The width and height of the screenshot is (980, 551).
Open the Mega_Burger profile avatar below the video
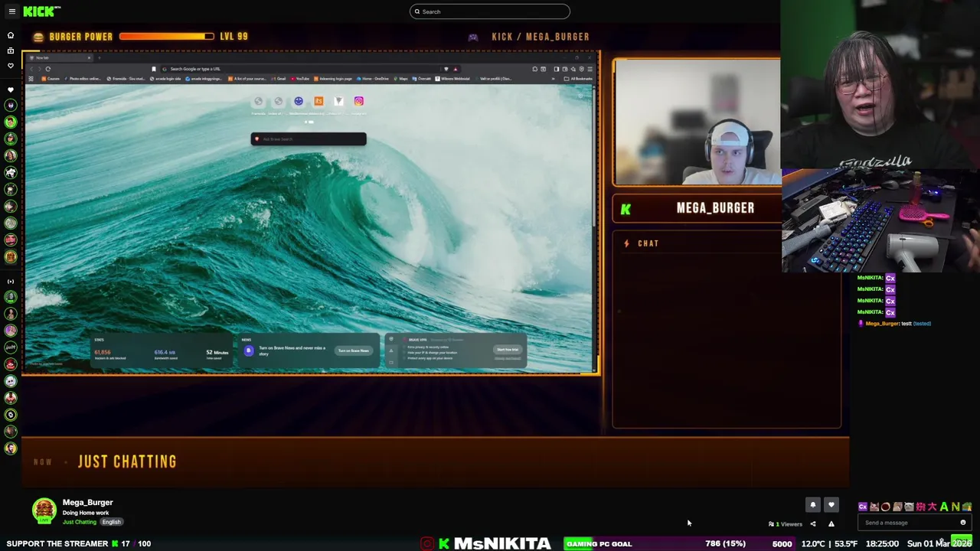(x=44, y=511)
